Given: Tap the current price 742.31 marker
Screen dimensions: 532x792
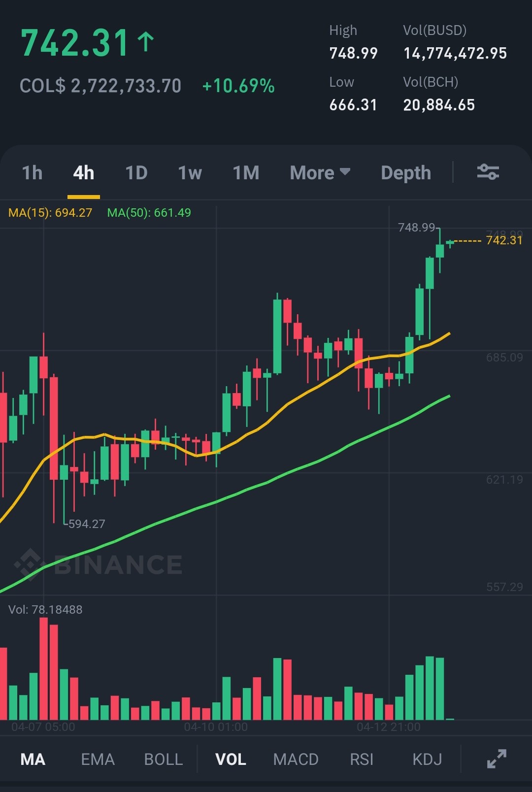Looking at the screenshot, I should click(x=504, y=240).
